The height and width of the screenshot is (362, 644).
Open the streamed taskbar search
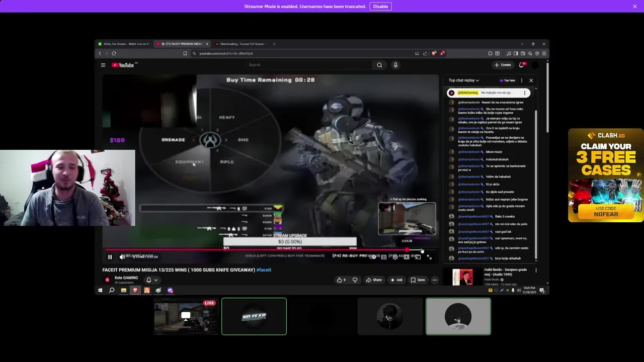(x=112, y=290)
